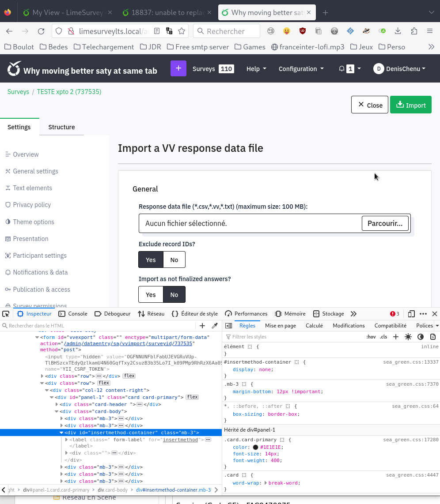Screen dimensions: 440x504
Task: Select No for Exclude record IDs
Action: click(174, 260)
